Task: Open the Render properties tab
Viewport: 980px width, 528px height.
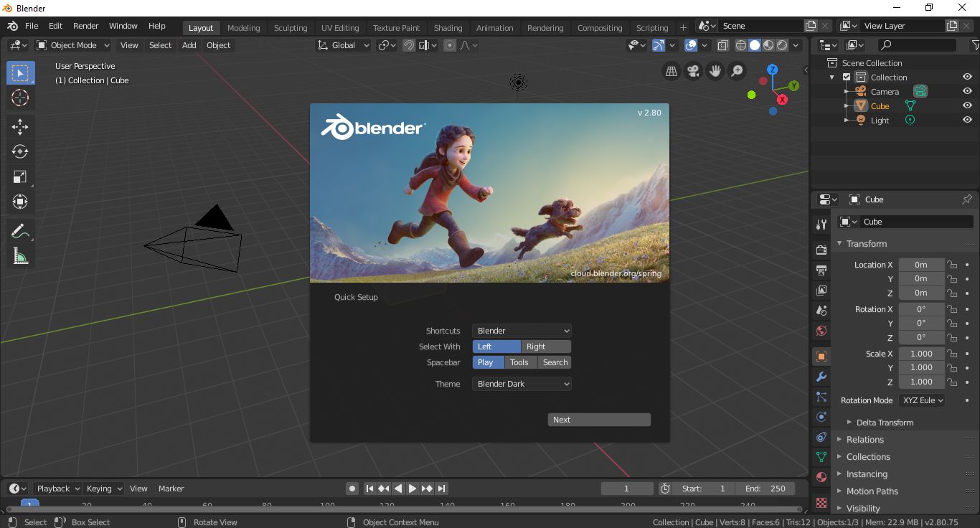Action: click(x=821, y=250)
